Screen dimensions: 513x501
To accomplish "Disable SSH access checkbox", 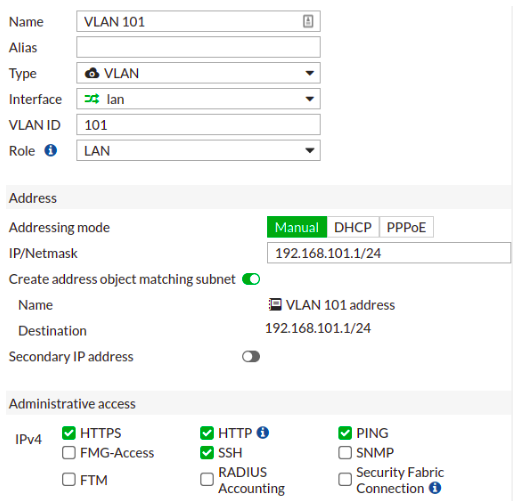I will click(207, 453).
